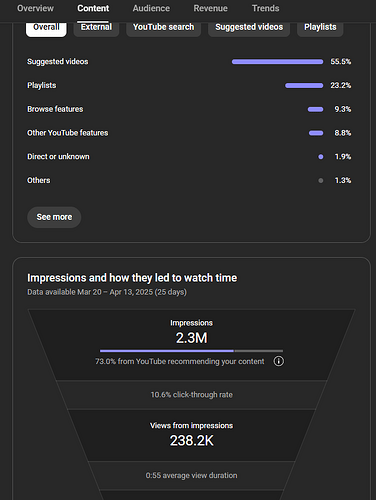Expand traffic sources with See more
The height and width of the screenshot is (500, 376).
(x=54, y=217)
